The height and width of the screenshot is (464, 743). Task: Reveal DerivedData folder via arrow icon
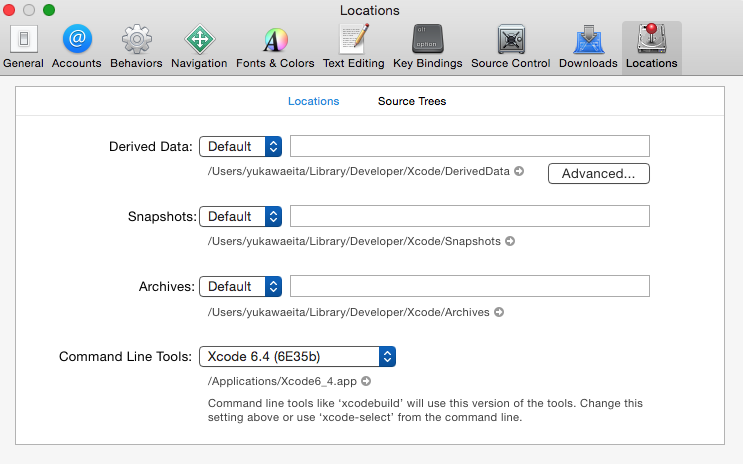(519, 171)
